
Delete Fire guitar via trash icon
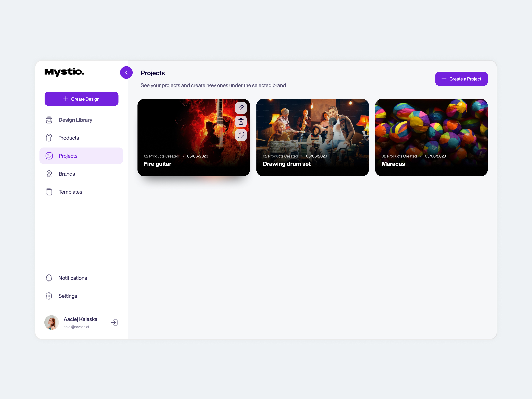[241, 122]
